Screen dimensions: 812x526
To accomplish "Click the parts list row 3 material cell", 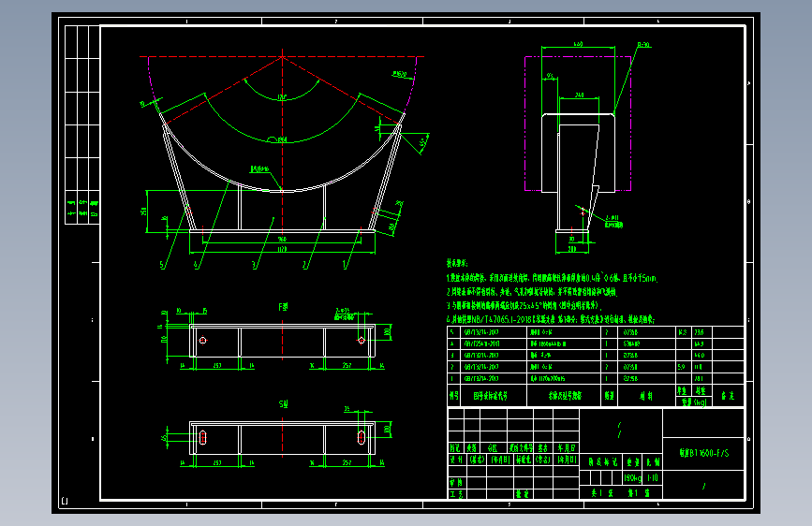I will (x=646, y=355).
